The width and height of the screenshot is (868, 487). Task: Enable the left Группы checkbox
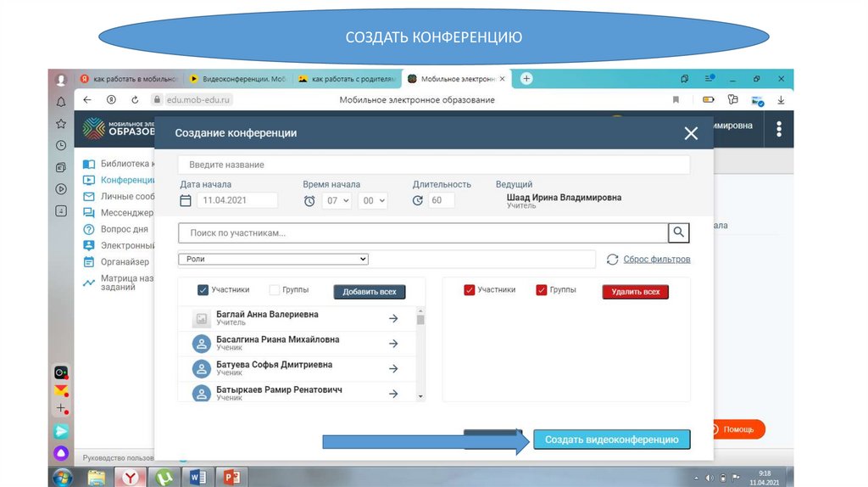274,290
